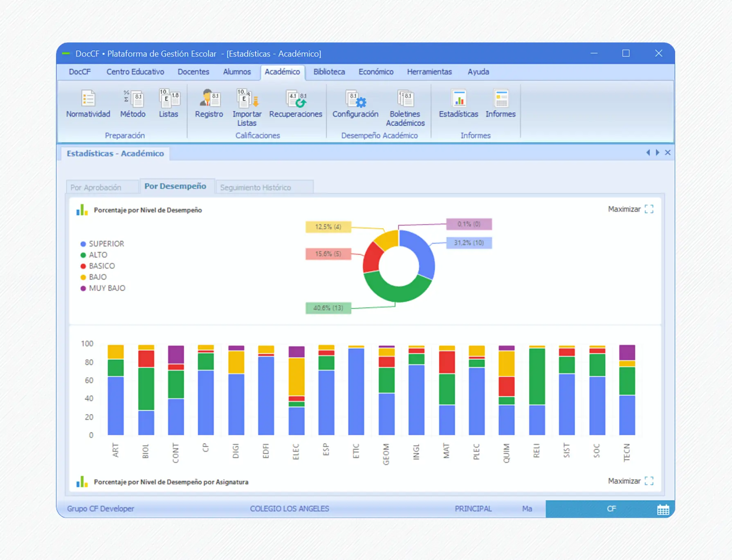Toggle the MUY BAJO legend entry
Screen dimensions: 732x560
103,288
